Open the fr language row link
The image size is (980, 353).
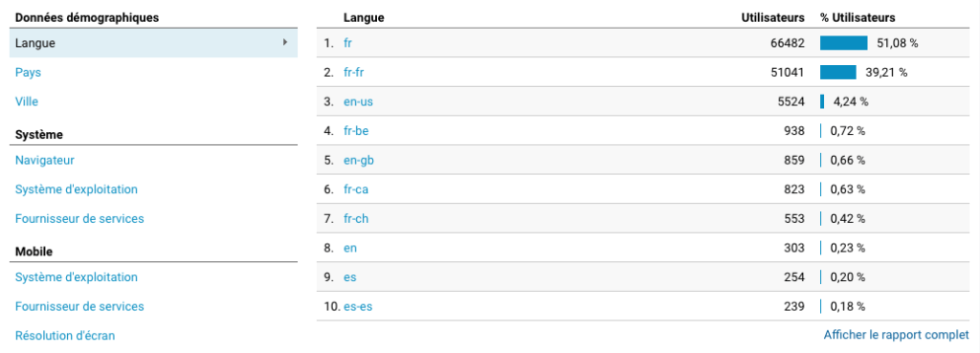pyautogui.click(x=347, y=43)
